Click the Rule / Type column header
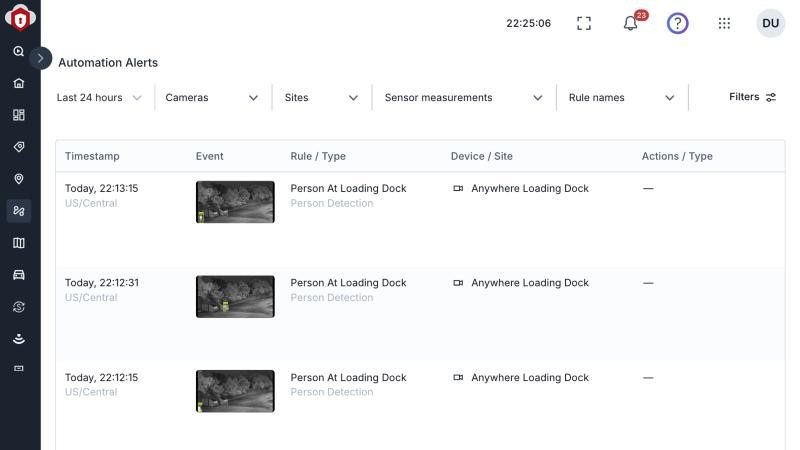This screenshot has height=450, width=800. 318,156
